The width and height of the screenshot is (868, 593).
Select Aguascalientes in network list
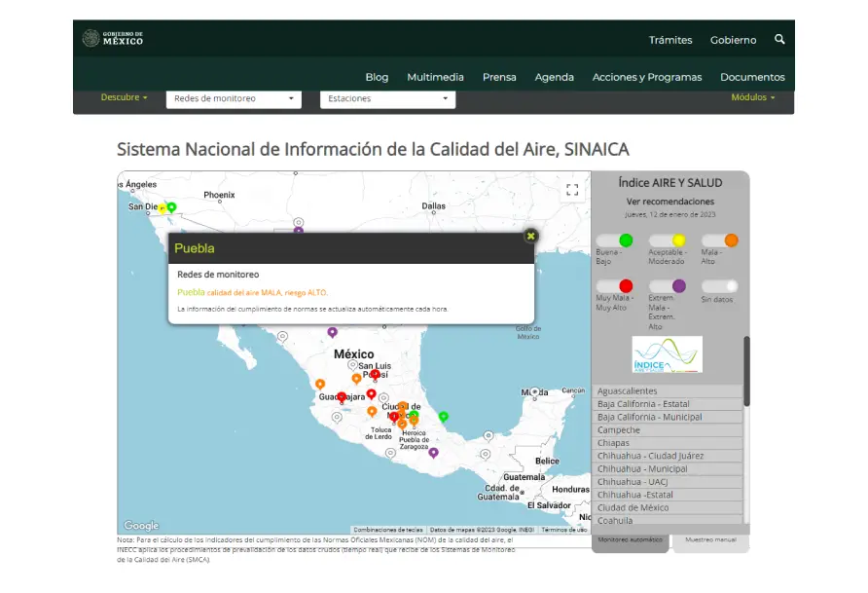click(668, 390)
